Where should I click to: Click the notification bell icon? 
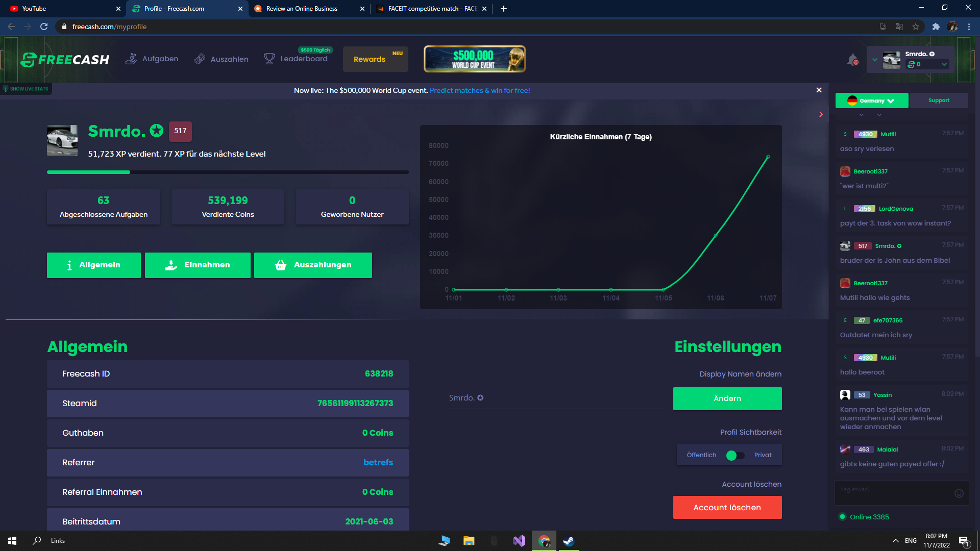click(852, 60)
